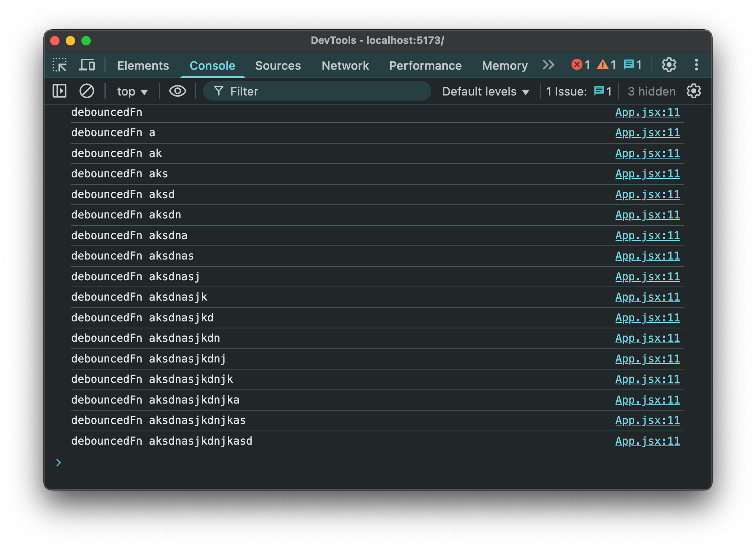Expand the top JavaScript context dropdown
The width and height of the screenshot is (756, 548).
132,92
